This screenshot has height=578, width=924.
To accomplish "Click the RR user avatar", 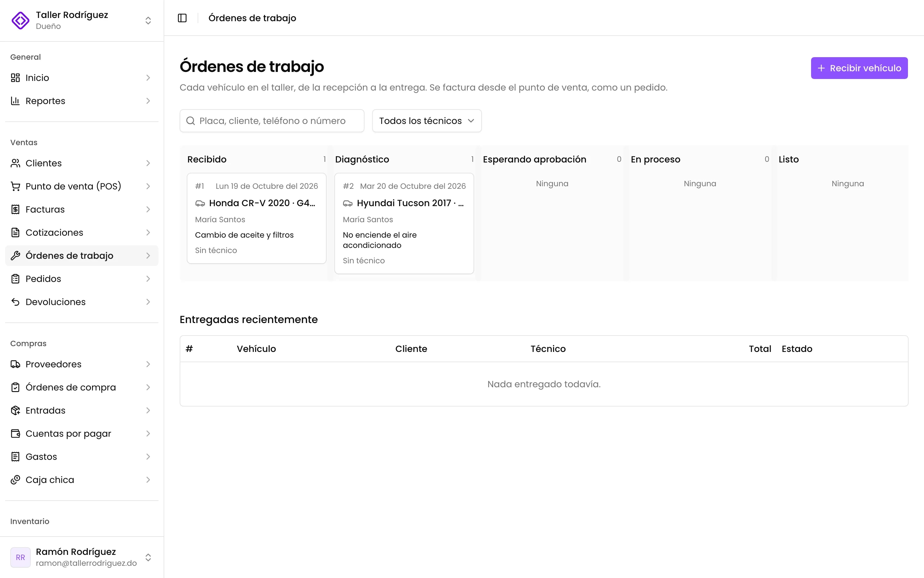I will [20, 557].
